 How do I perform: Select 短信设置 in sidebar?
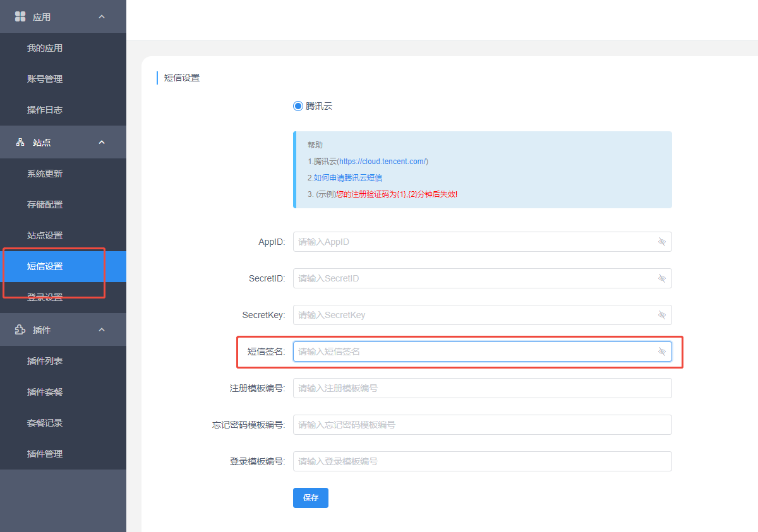(x=63, y=266)
